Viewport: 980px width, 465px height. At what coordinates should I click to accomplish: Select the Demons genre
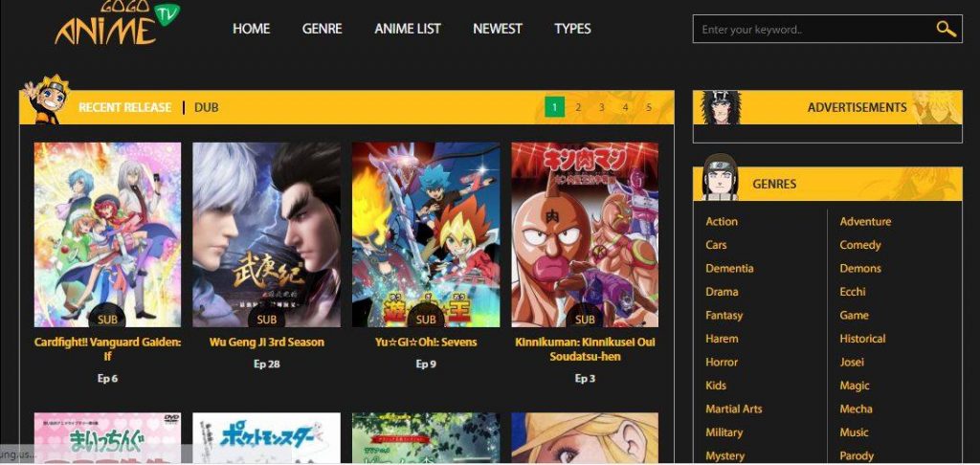[x=860, y=268]
